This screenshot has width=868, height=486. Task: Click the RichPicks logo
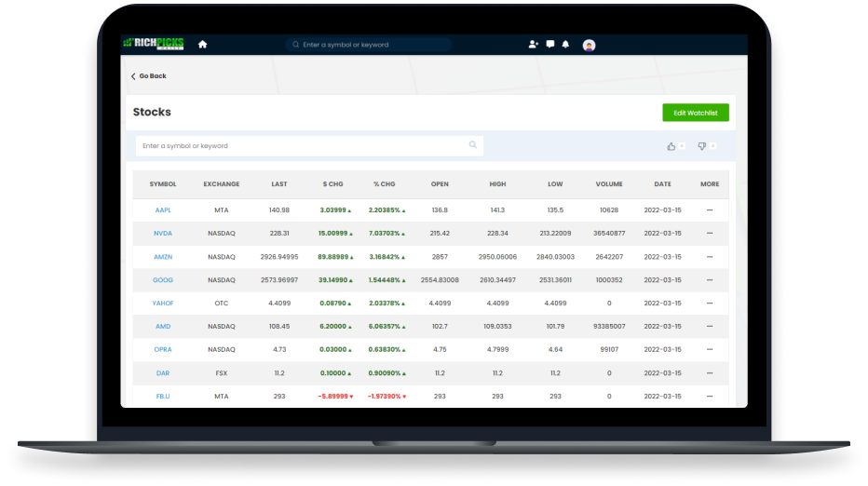(154, 44)
